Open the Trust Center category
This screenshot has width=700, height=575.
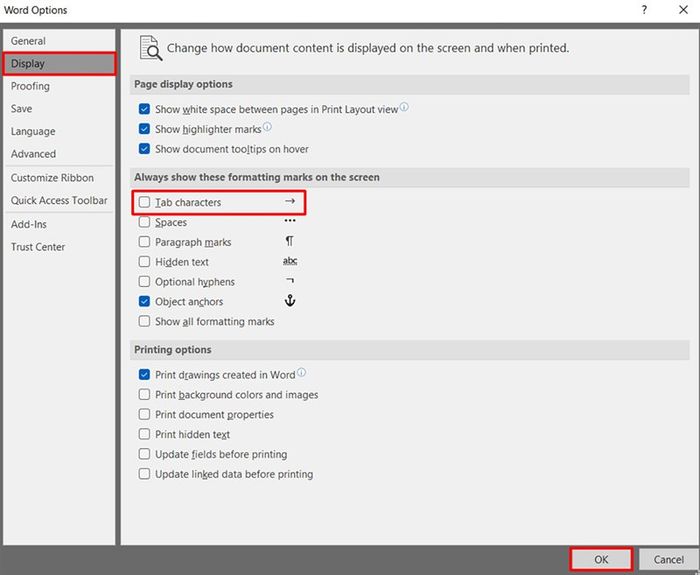point(59,247)
